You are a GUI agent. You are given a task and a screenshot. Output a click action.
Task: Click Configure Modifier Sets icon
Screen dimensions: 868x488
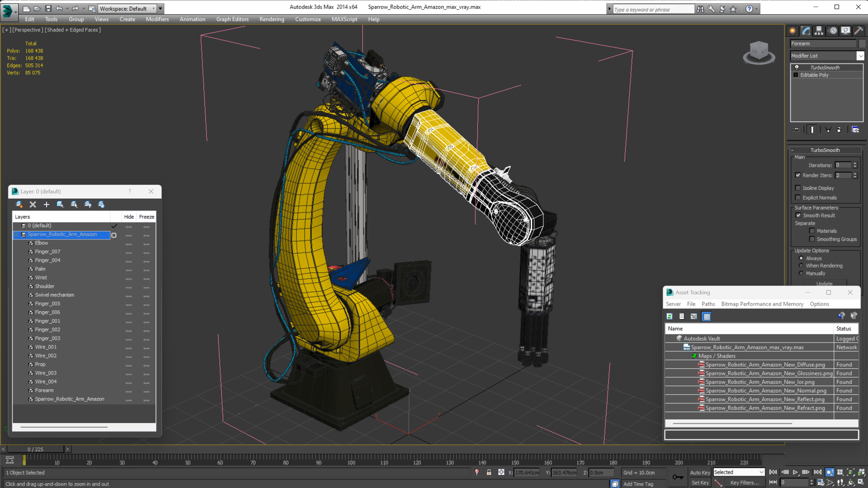click(856, 130)
